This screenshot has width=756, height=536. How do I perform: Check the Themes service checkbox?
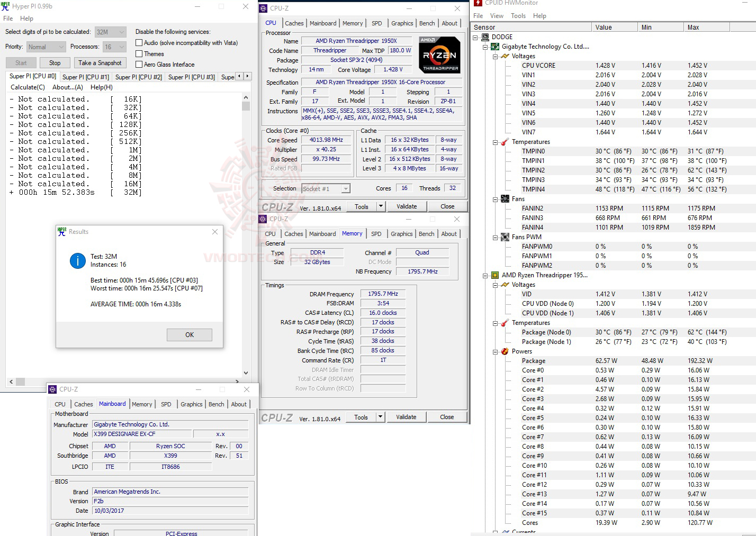click(x=139, y=53)
